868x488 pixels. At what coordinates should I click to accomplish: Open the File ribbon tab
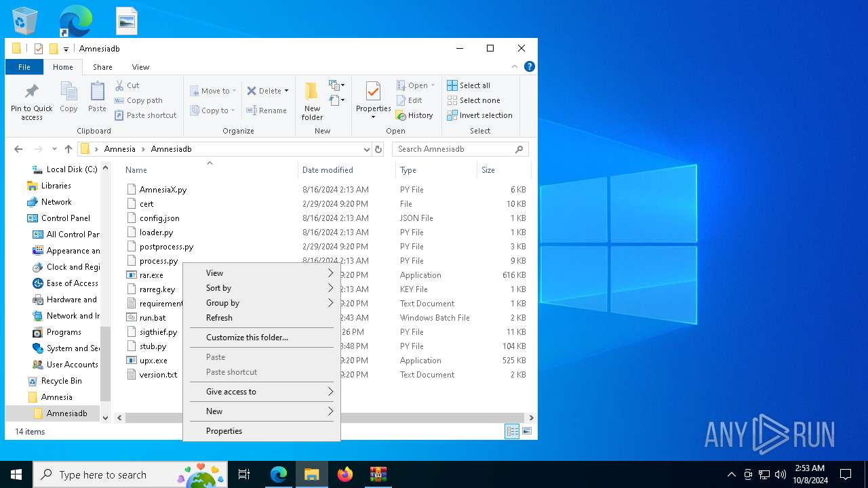(24, 67)
